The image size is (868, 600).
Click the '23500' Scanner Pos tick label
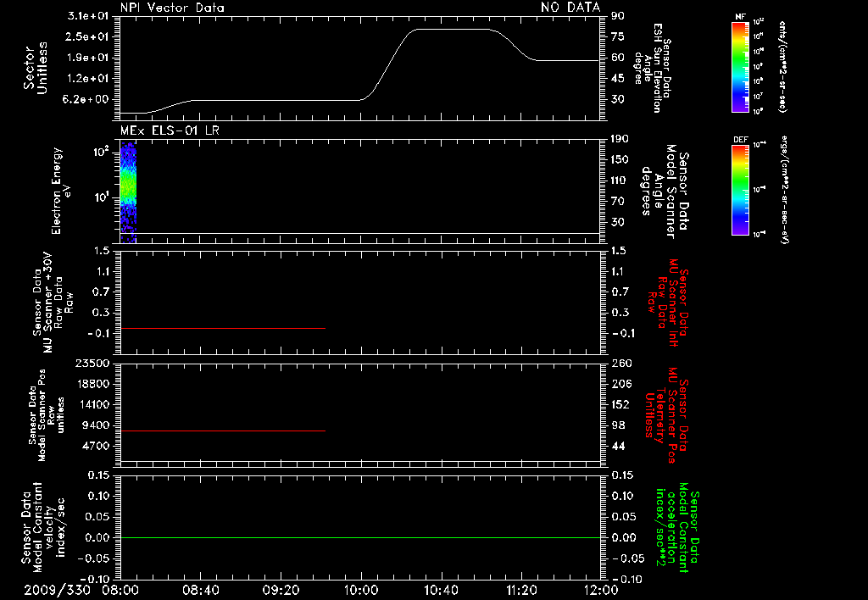[92, 364]
